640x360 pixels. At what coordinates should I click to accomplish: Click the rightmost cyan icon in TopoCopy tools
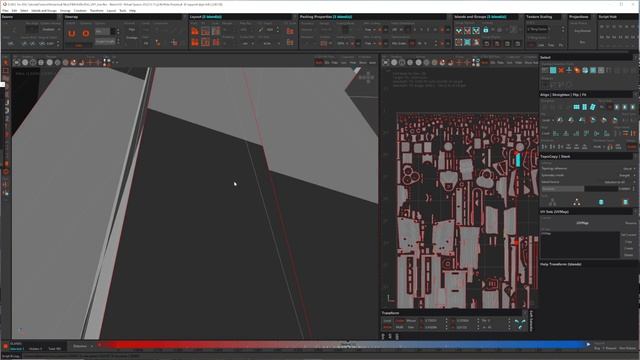(625, 202)
